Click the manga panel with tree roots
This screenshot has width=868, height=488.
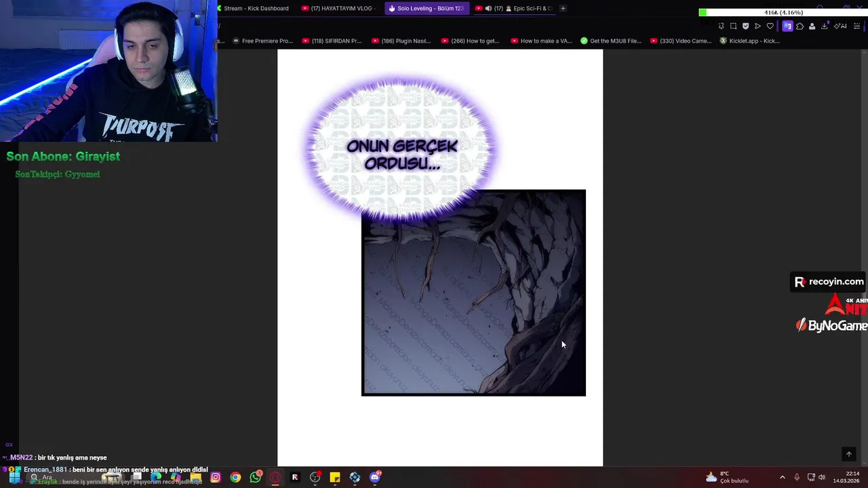click(x=473, y=293)
